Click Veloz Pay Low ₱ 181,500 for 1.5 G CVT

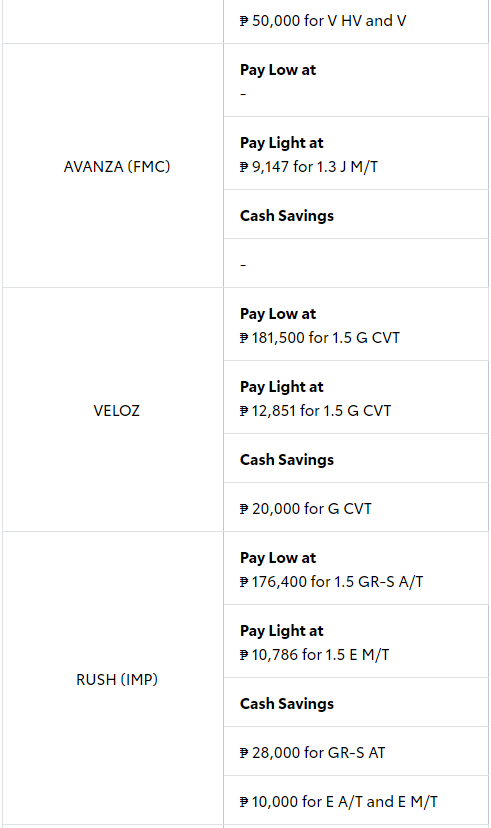pyautogui.click(x=319, y=337)
